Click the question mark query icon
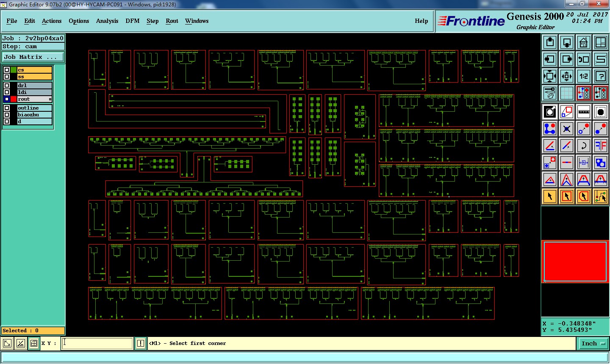610x364 pixels. [x=601, y=76]
